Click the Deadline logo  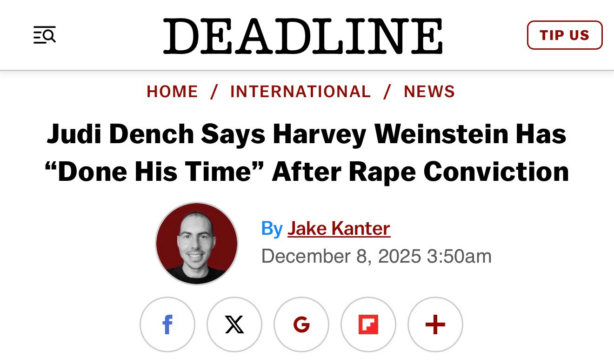[303, 36]
